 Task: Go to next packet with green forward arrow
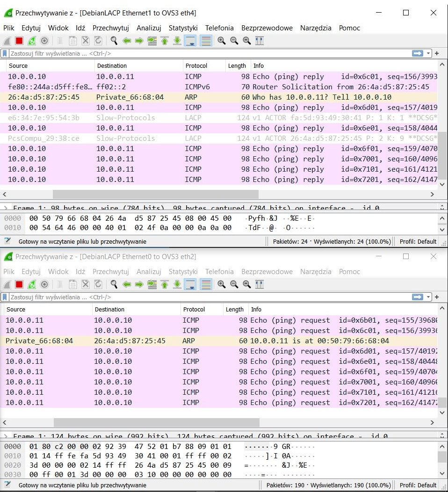click(x=139, y=41)
